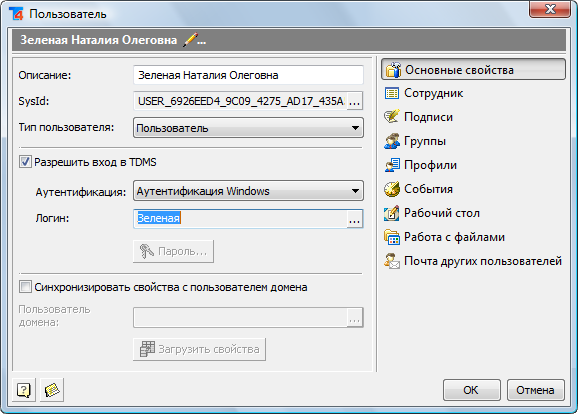Expand the Тип пользователя dropdown
The height and width of the screenshot is (414, 578).
pyautogui.click(x=248, y=128)
